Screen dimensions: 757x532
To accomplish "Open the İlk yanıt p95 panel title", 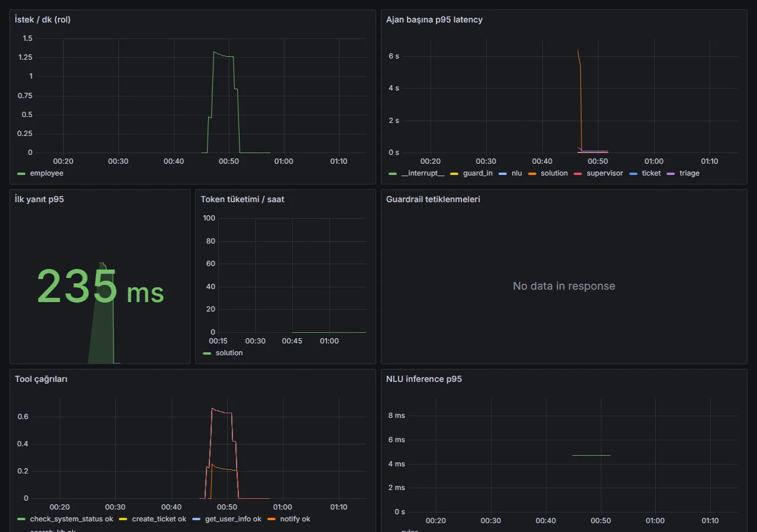I will pos(39,199).
